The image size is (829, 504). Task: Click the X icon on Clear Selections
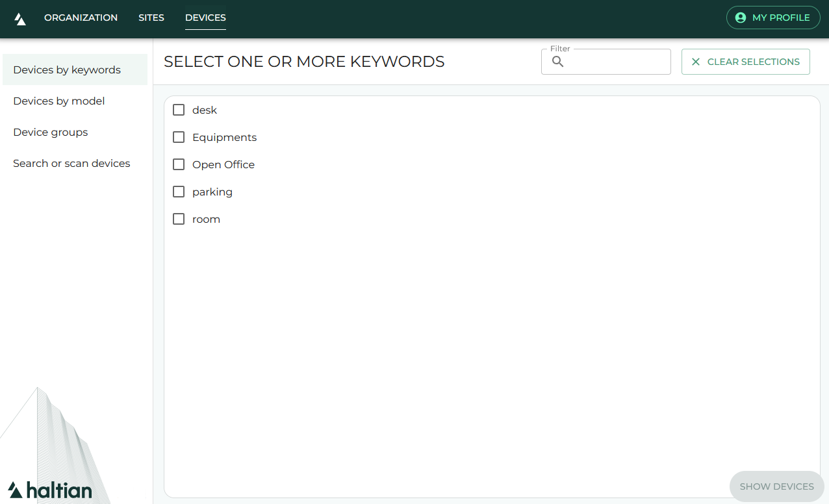click(696, 62)
